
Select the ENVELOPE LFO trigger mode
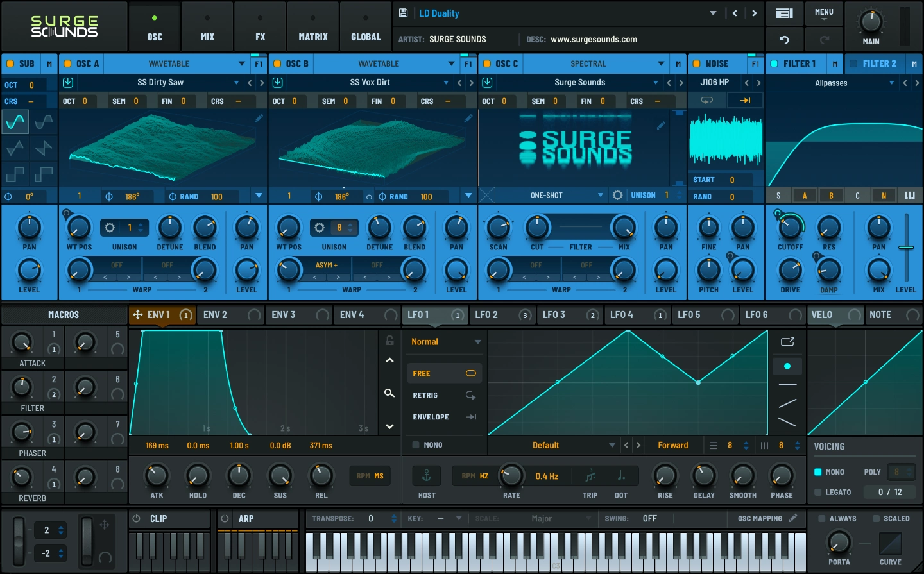pos(444,417)
